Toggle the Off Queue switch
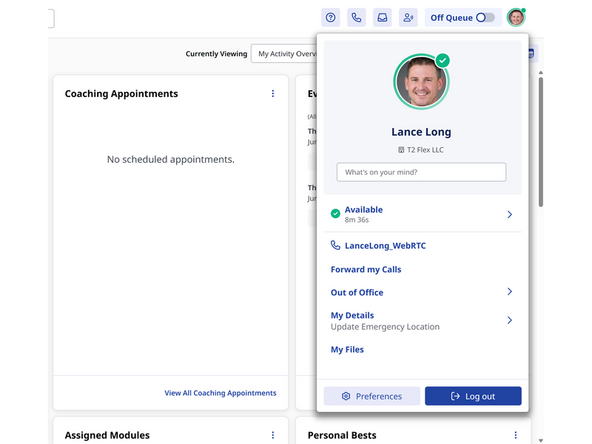This screenshot has width=592, height=444. coord(485,17)
